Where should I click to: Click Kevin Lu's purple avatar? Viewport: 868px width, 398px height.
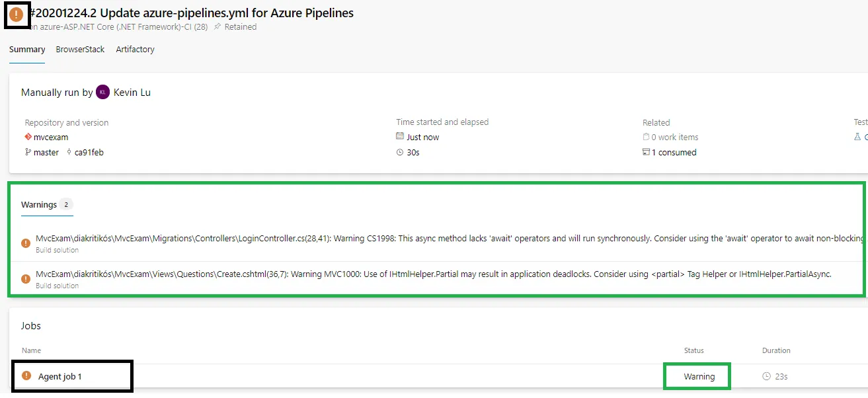tap(102, 93)
